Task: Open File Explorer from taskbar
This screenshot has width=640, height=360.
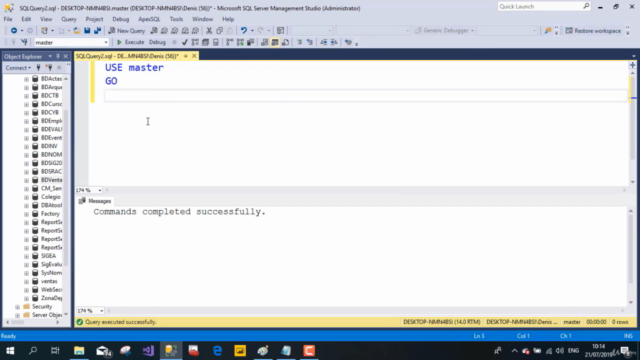Action: (79, 351)
